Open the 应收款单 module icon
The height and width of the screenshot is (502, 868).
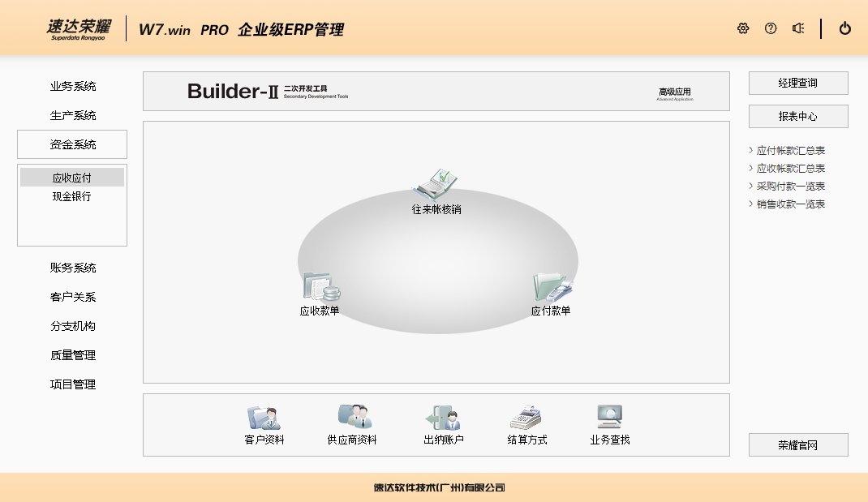[320, 288]
